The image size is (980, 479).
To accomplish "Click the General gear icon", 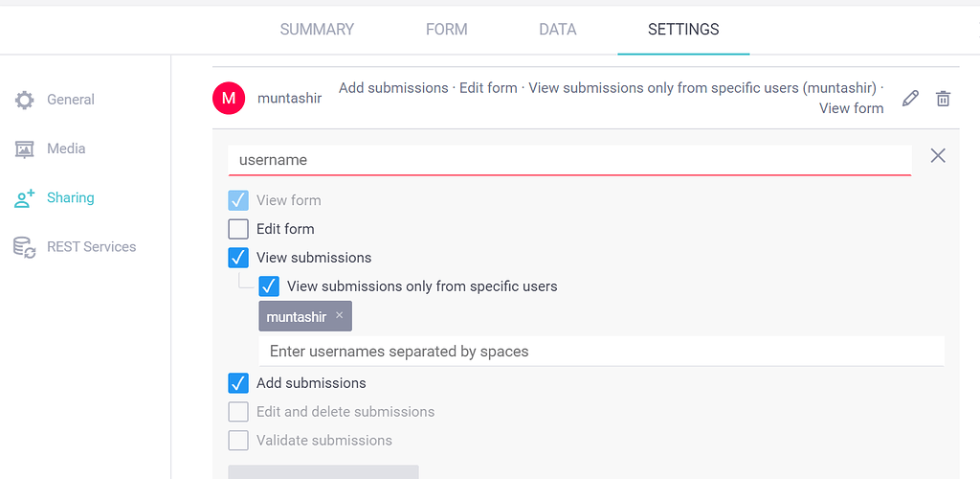I will pyautogui.click(x=24, y=100).
